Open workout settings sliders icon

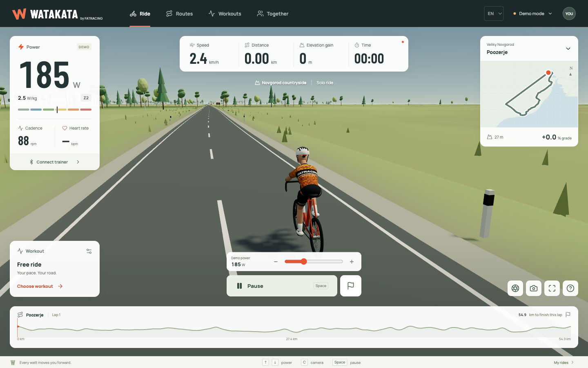tap(89, 251)
